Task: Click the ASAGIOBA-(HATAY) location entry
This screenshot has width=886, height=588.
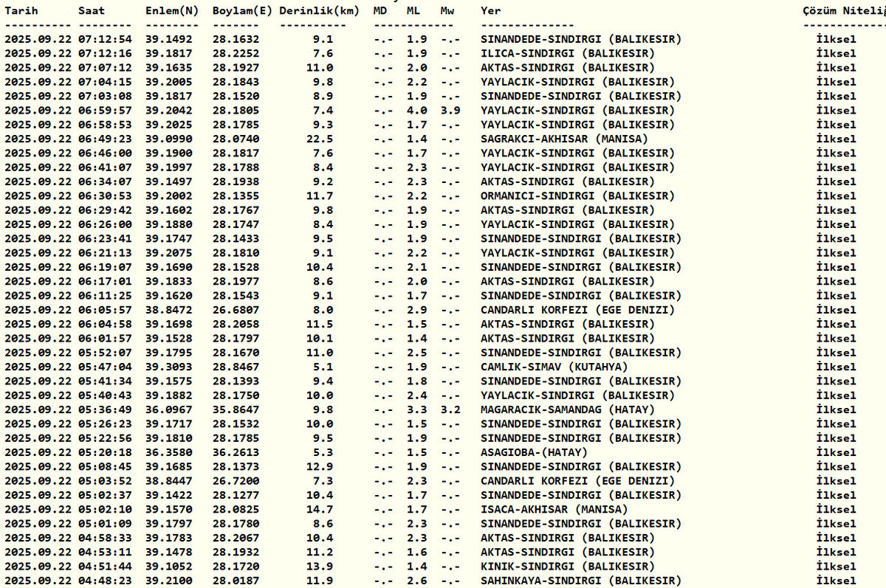Action: pyautogui.click(x=533, y=452)
